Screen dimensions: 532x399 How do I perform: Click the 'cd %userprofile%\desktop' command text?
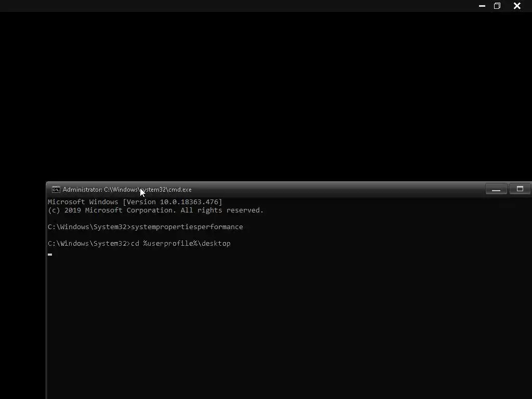pos(180,244)
